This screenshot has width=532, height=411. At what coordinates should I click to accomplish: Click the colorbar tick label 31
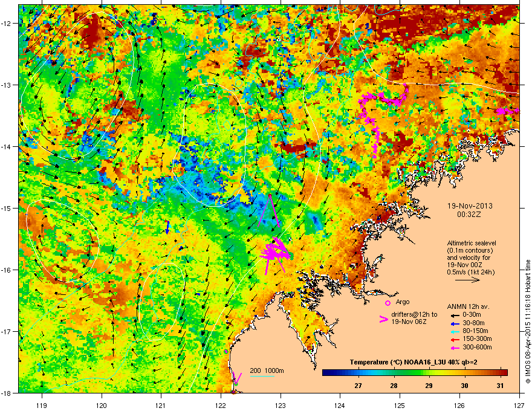point(500,386)
